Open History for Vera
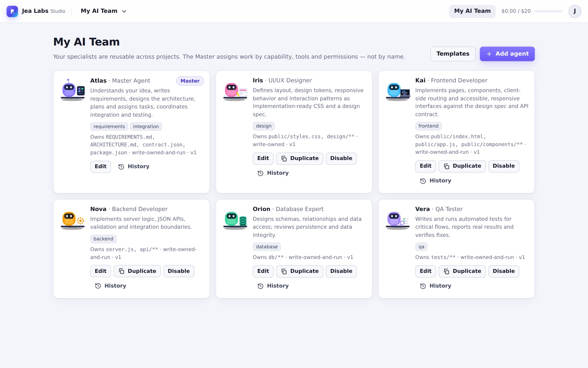588x368 pixels. point(436,286)
